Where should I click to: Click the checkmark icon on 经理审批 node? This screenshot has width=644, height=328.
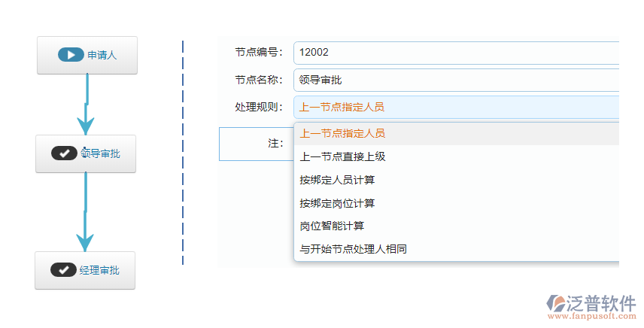pyautogui.click(x=63, y=270)
